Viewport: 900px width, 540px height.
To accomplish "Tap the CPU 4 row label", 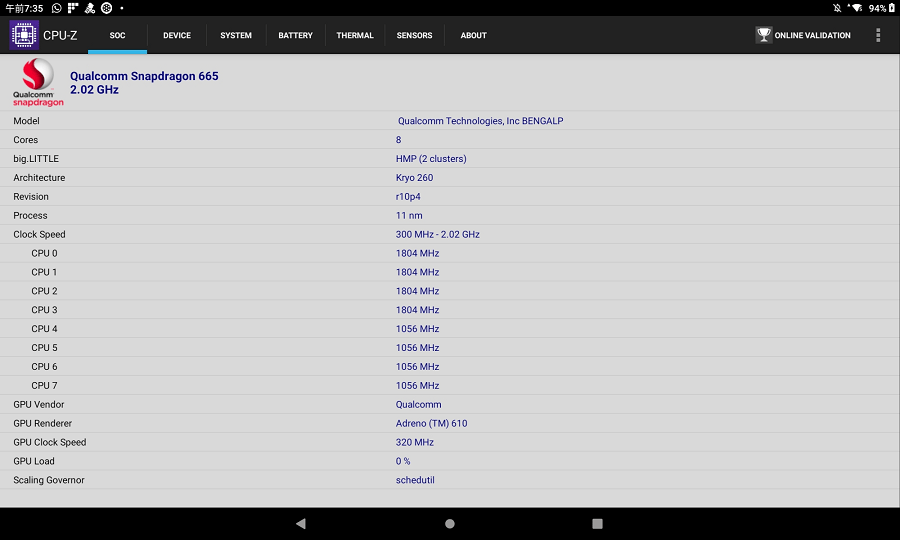I will [x=44, y=329].
